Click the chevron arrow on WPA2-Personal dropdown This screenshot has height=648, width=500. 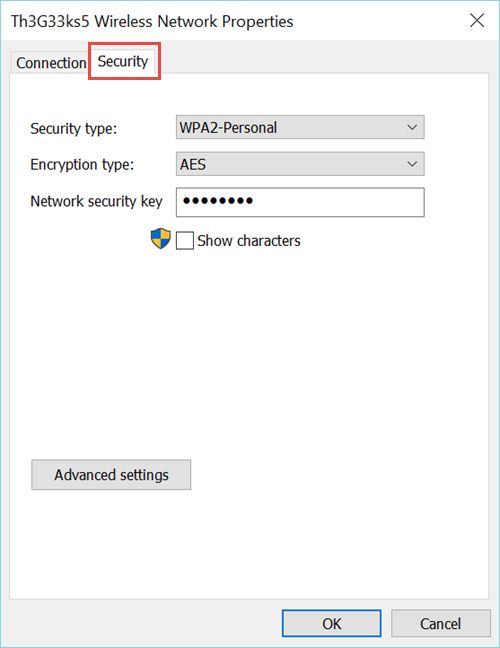tap(412, 127)
